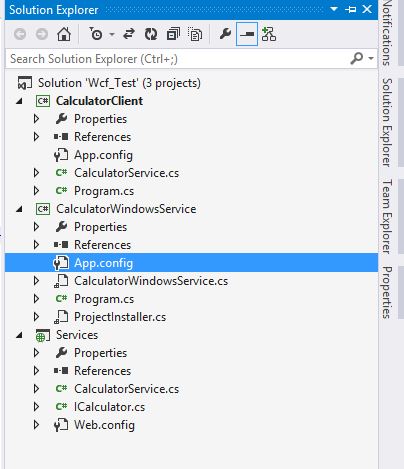Viewport: 404px width, 469px height.
Task: Toggle Show All Files icon
Action: (x=195, y=34)
